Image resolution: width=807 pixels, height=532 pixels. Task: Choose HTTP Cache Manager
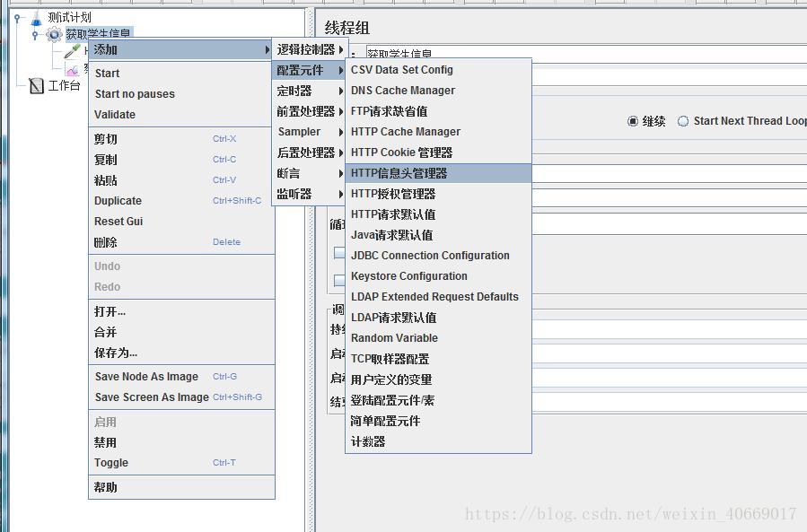438,132
